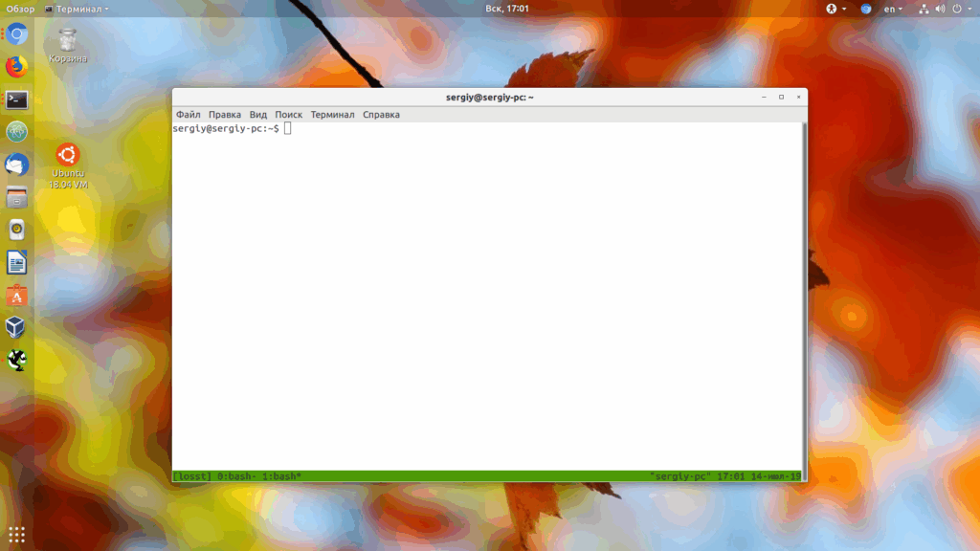Select the Ubuntu 18.04 VM desktop shortcut
980x551 pixels.
tap(68, 166)
